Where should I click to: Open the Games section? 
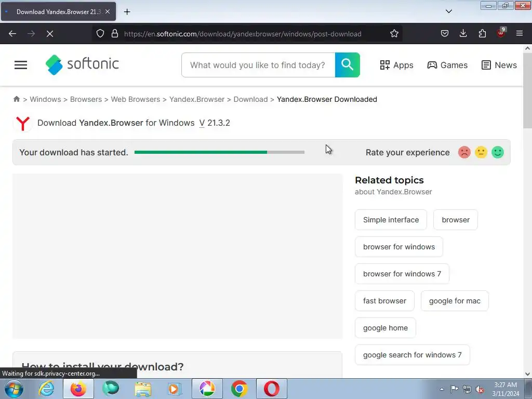click(447, 65)
